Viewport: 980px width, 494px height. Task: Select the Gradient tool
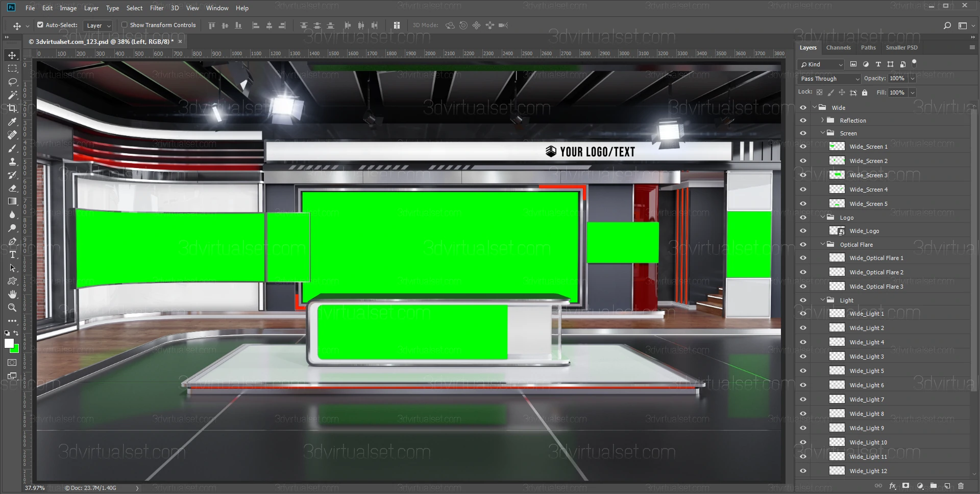[x=12, y=201]
